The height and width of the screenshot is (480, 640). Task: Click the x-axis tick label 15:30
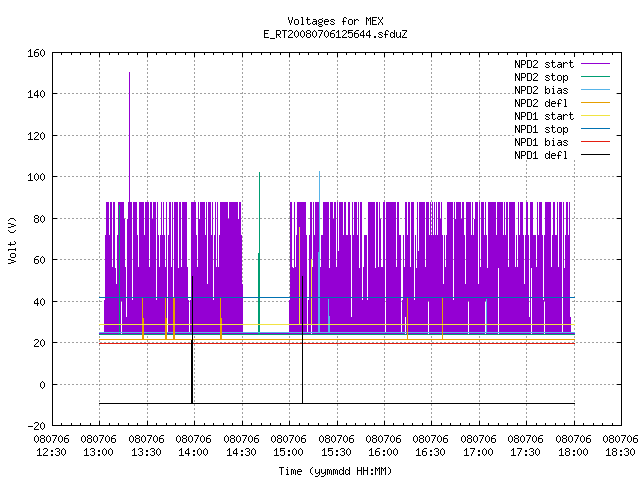(336, 452)
